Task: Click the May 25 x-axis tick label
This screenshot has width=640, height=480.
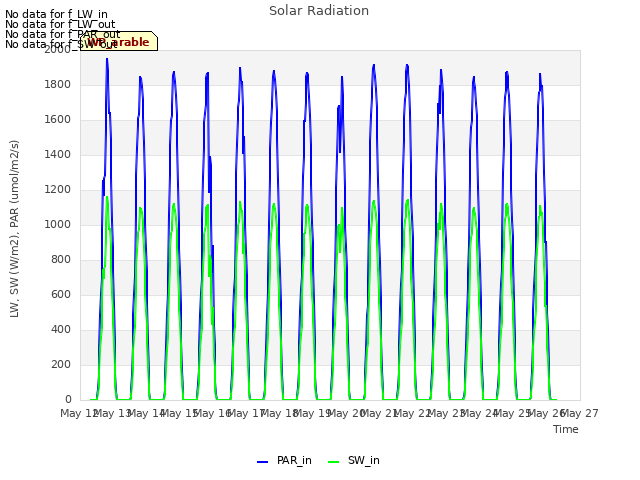Action: pyautogui.click(x=513, y=413)
